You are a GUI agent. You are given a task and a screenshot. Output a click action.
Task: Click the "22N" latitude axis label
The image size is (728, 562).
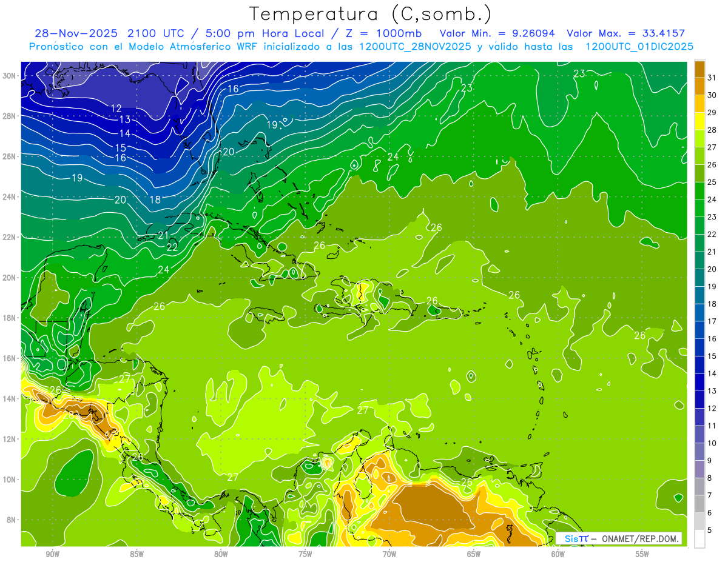click(x=10, y=237)
